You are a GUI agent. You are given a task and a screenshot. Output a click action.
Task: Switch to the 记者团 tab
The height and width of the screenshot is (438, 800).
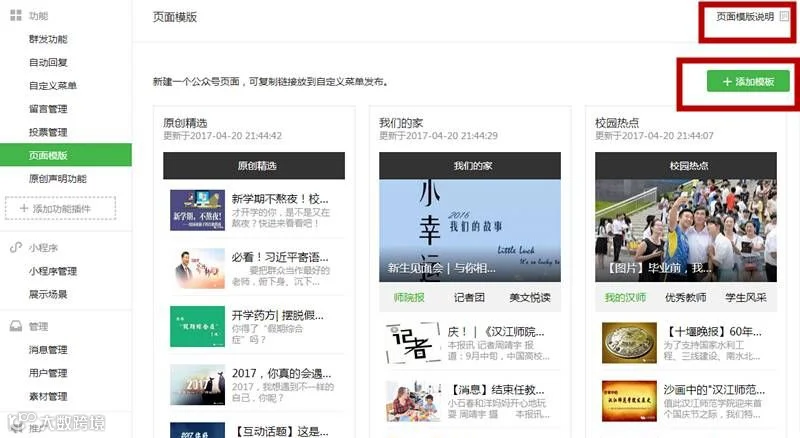click(x=469, y=297)
